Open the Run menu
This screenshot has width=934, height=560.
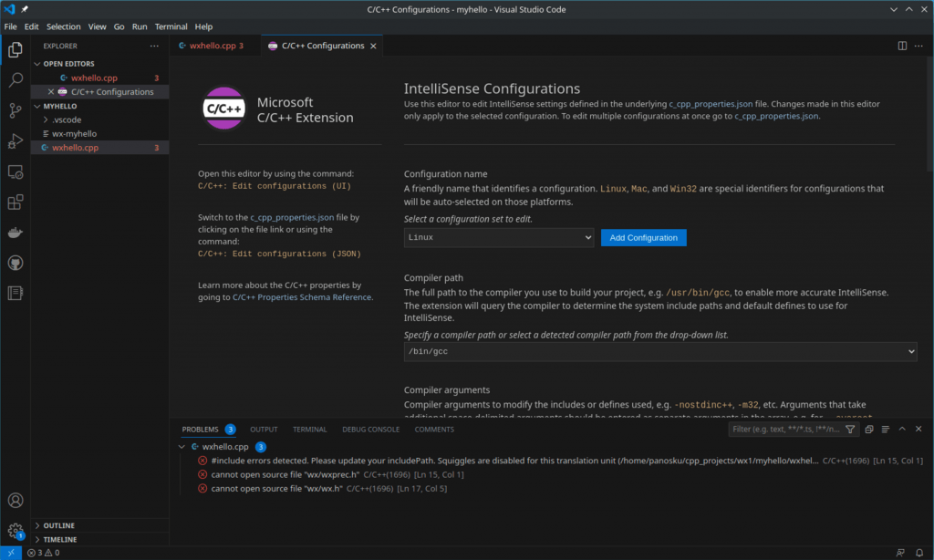[140, 26]
